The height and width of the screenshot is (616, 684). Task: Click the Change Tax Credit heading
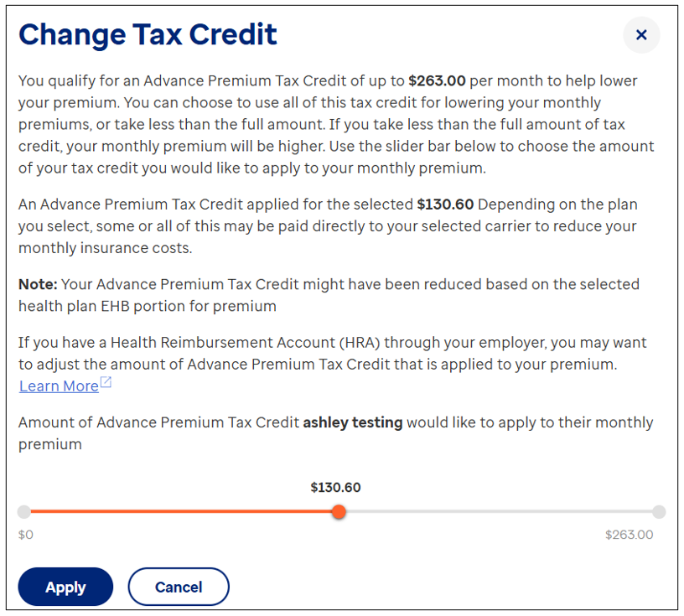[x=148, y=34]
